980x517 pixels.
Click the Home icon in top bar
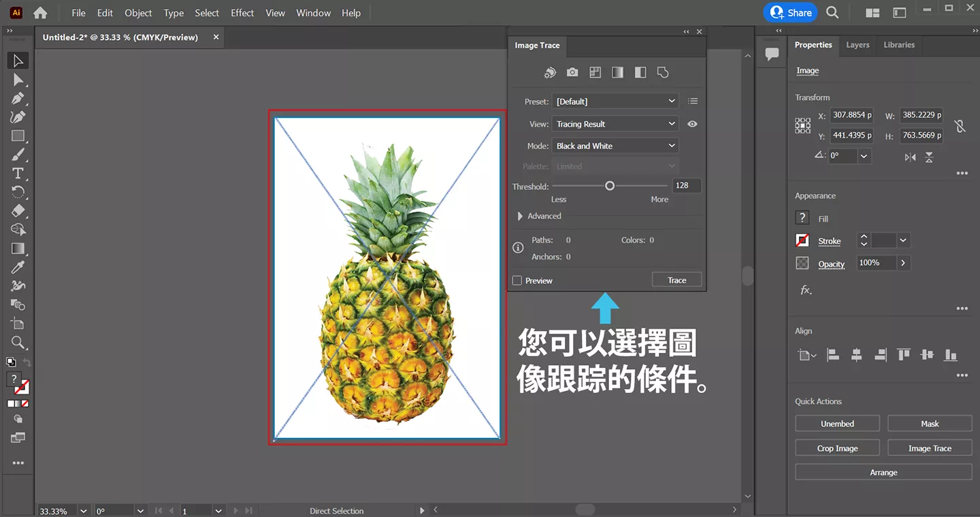pos(40,13)
